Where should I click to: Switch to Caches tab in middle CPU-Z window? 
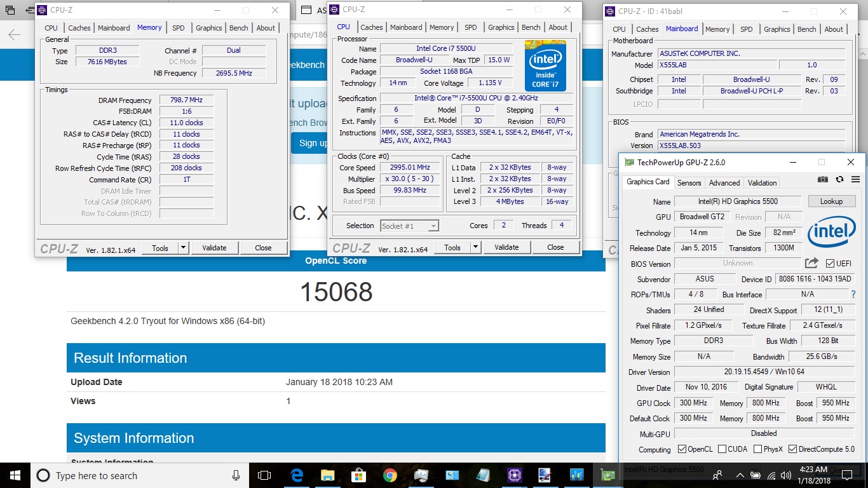pyautogui.click(x=371, y=27)
